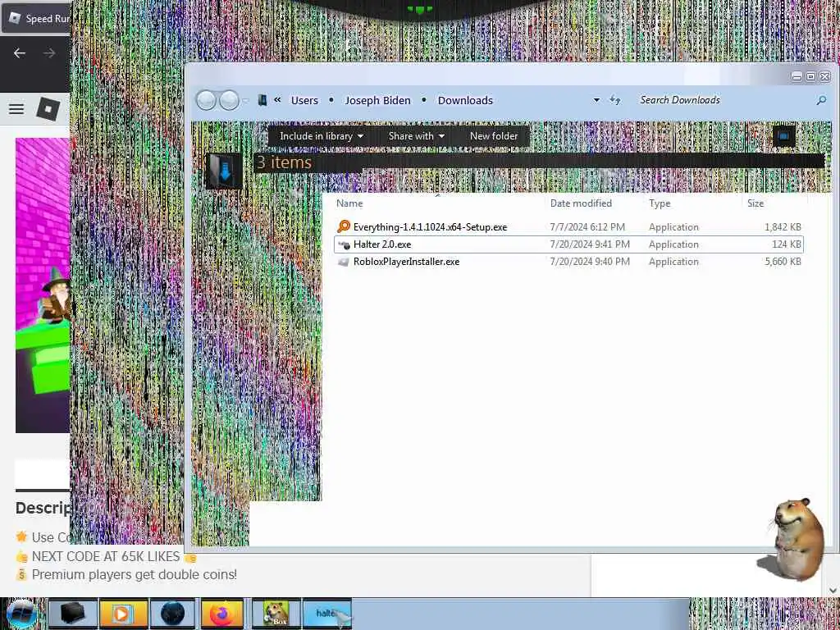The height and width of the screenshot is (630, 840).
Task: Change view using the toolbar view icon
Action: pos(783,136)
